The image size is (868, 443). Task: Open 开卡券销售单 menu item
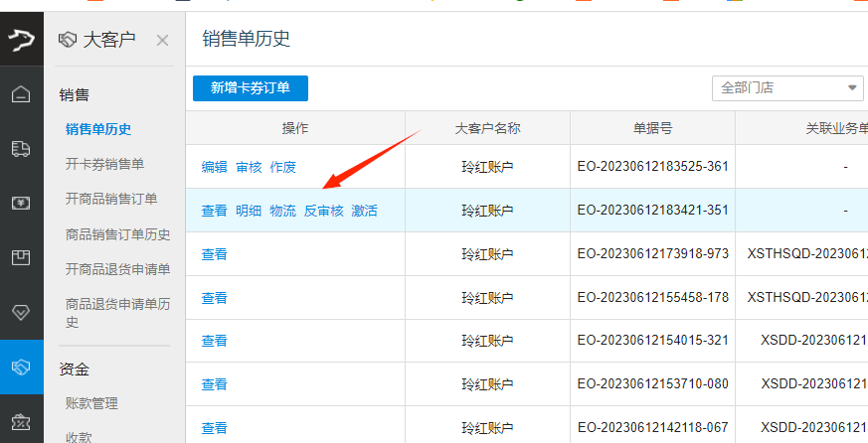pyautogui.click(x=104, y=164)
